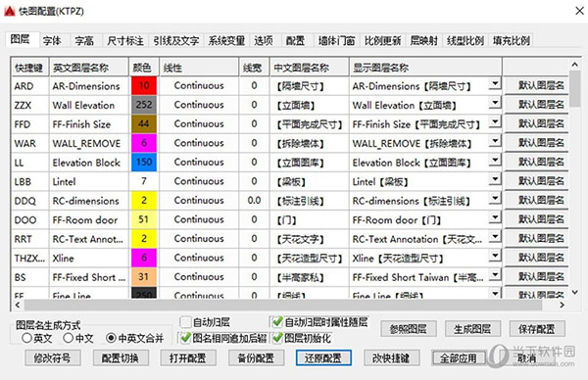The width and height of the screenshot is (588, 380).
Task: Select the cell 【拆除墙体】
Action: click(x=310, y=143)
